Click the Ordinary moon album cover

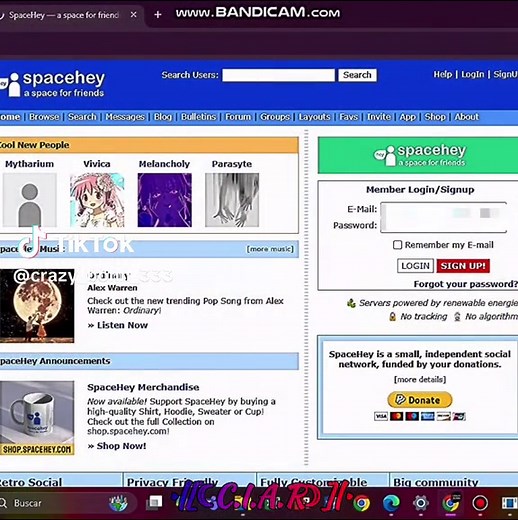tap(37, 306)
